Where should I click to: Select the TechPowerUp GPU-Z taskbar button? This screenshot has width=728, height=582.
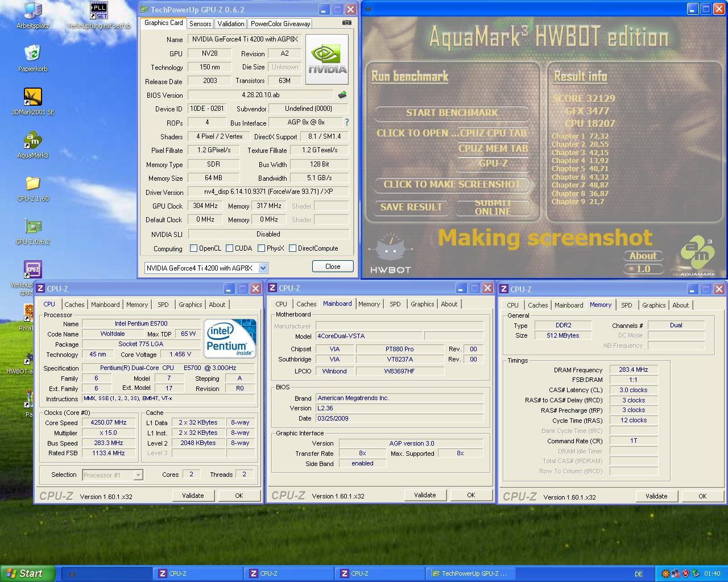(470, 573)
